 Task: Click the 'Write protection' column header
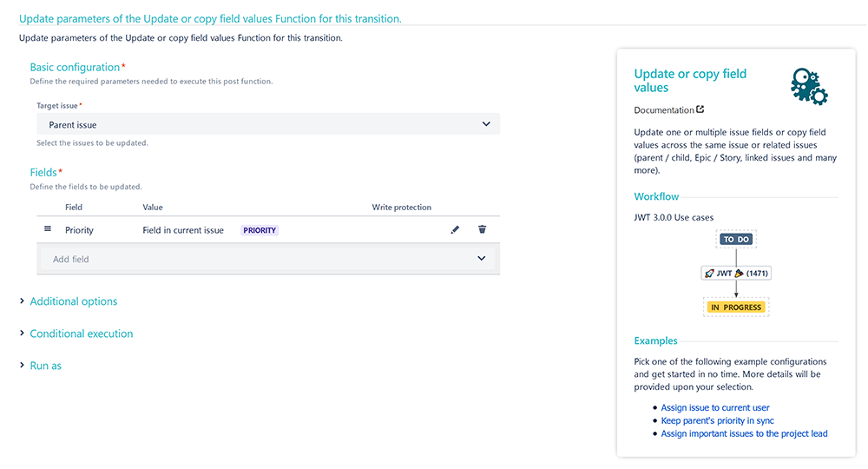point(401,207)
